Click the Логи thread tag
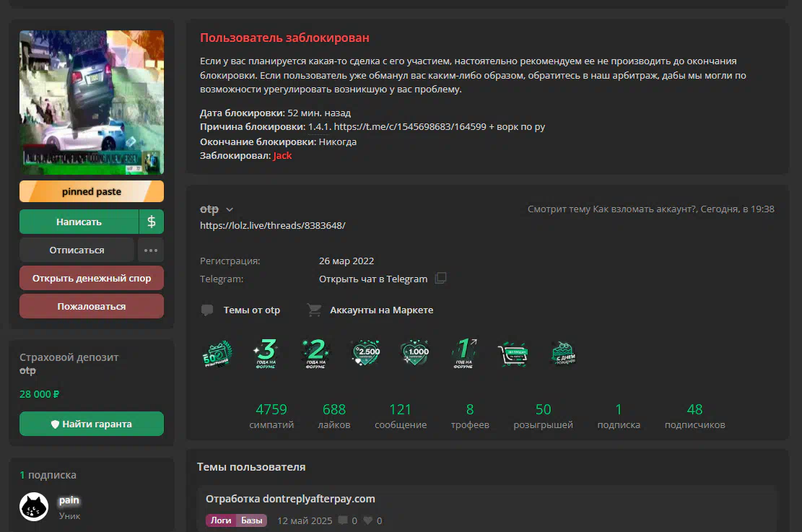 (x=221, y=520)
